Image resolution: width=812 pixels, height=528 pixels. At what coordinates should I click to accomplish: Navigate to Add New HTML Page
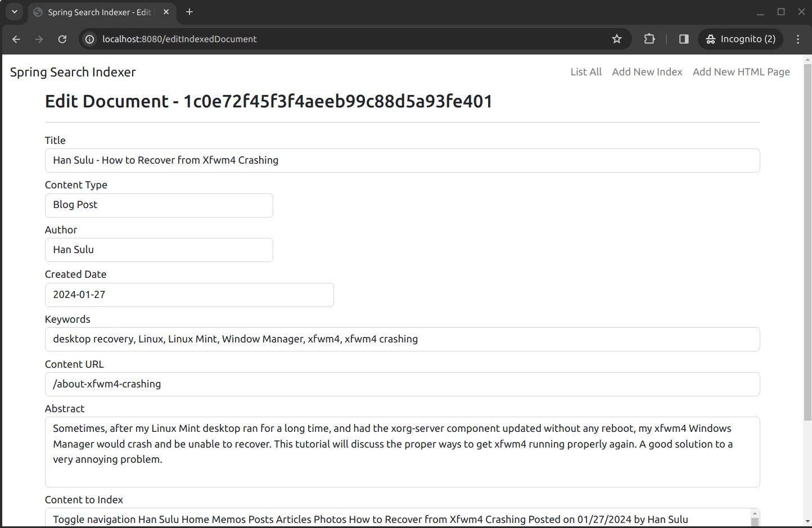[741, 72]
